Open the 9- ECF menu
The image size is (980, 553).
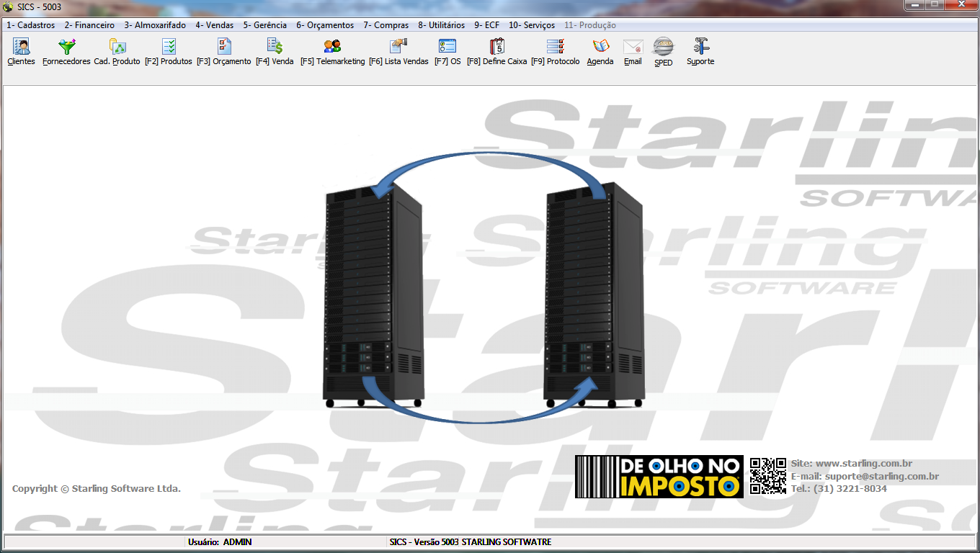[x=486, y=24]
